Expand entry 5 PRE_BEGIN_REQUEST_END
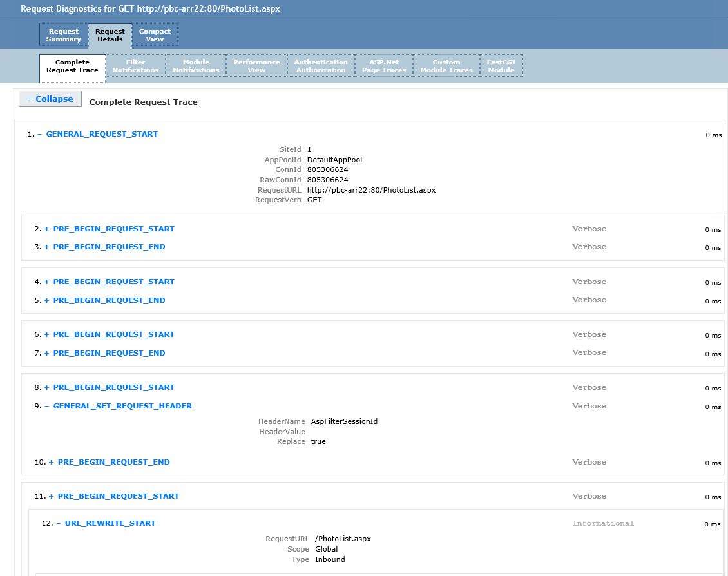The height and width of the screenshot is (576, 728). point(109,300)
